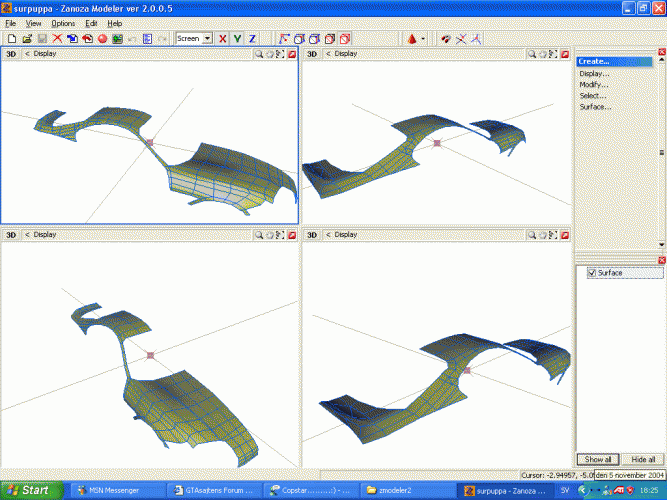Select Modify... in the command panel
This screenshot has width=667, height=500.
point(594,84)
